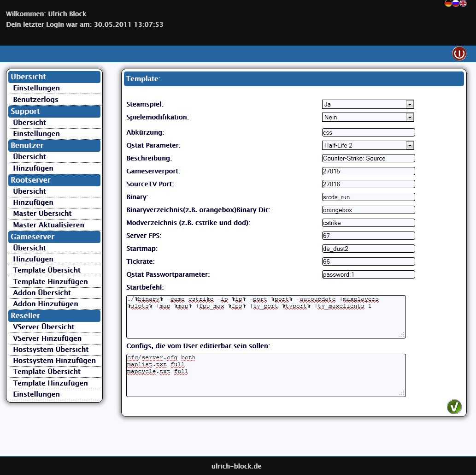Image resolution: width=476 pixels, height=475 pixels.
Task: Open Übersicht under Support
Action: tap(29, 123)
